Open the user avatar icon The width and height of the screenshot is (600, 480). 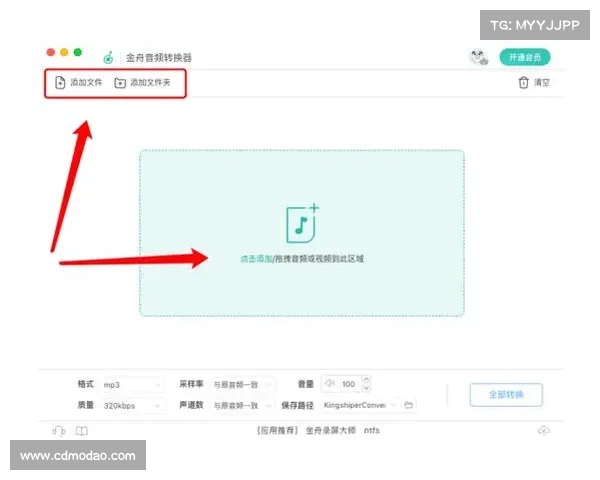pyautogui.click(x=479, y=57)
